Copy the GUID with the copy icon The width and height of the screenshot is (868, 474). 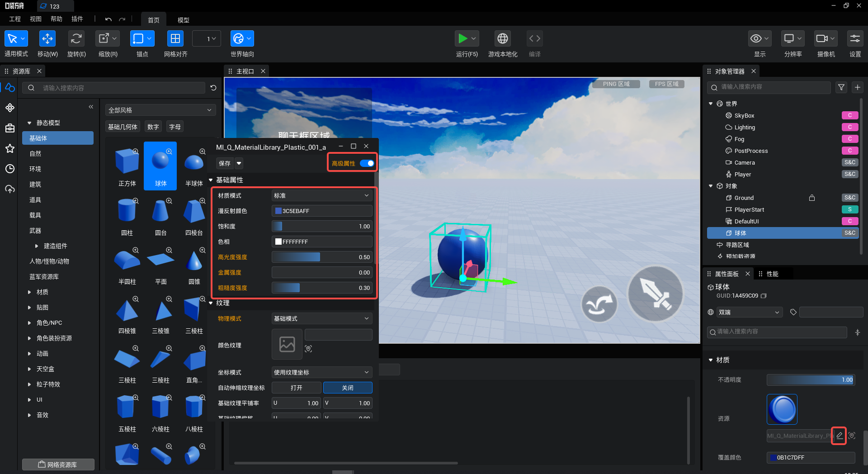(x=764, y=296)
